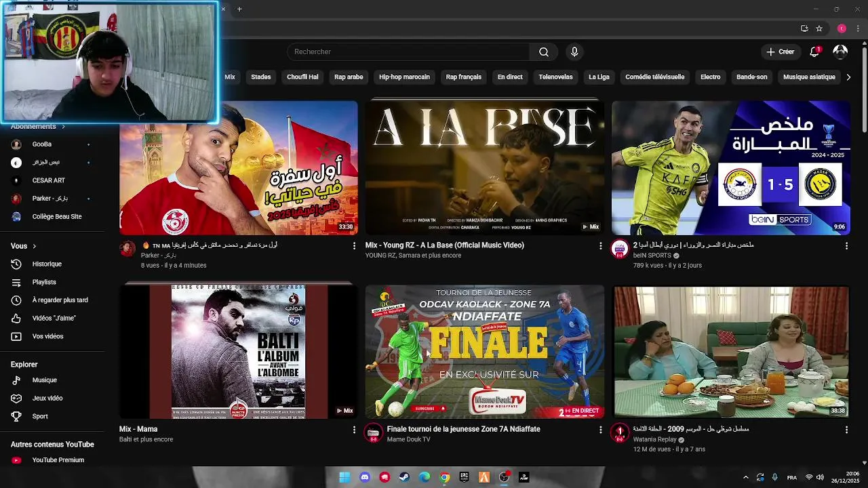The height and width of the screenshot is (488, 868).
Task: Open the Watania Replay channel avatar
Action: [x=620, y=433]
